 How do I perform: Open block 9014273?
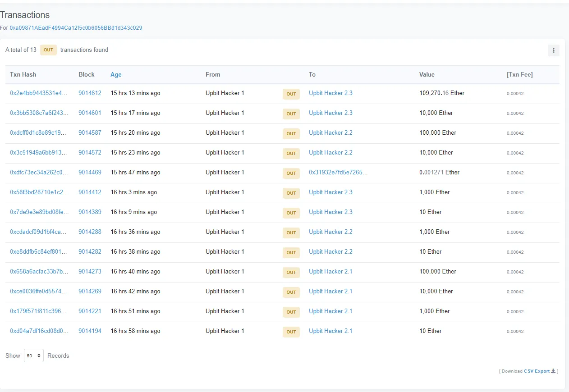click(x=90, y=272)
